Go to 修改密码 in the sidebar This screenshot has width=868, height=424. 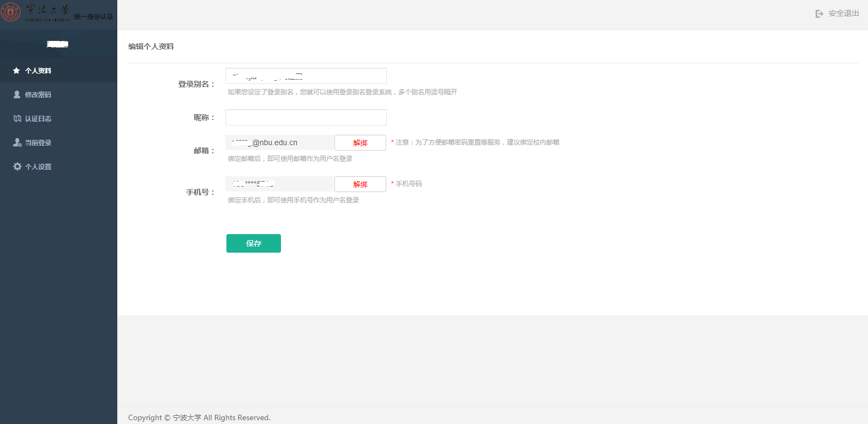(x=38, y=95)
